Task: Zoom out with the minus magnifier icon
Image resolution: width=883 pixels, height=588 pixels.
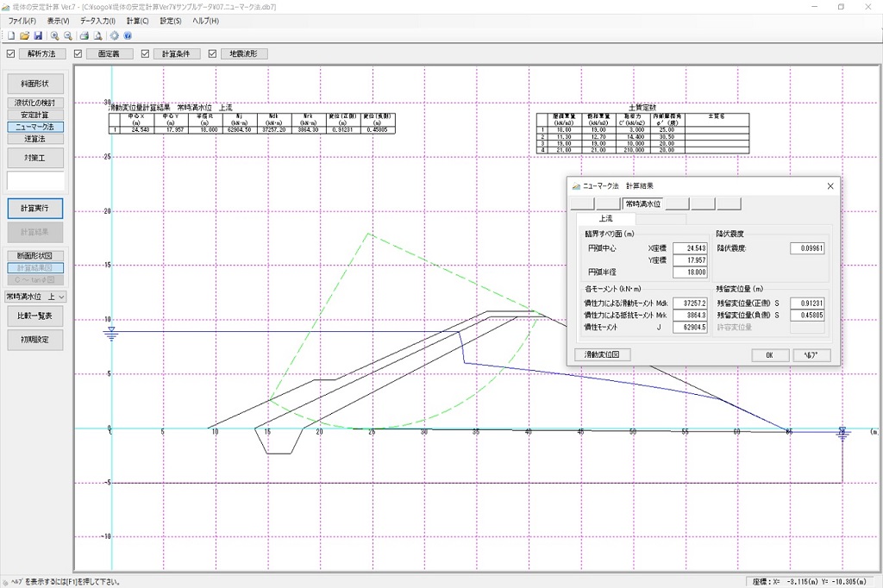Action: point(68,35)
